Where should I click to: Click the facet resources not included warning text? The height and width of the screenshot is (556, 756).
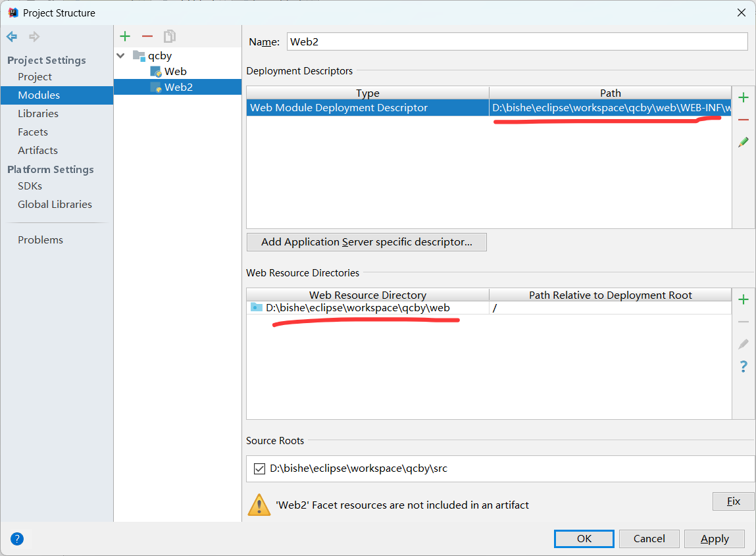tap(402, 505)
